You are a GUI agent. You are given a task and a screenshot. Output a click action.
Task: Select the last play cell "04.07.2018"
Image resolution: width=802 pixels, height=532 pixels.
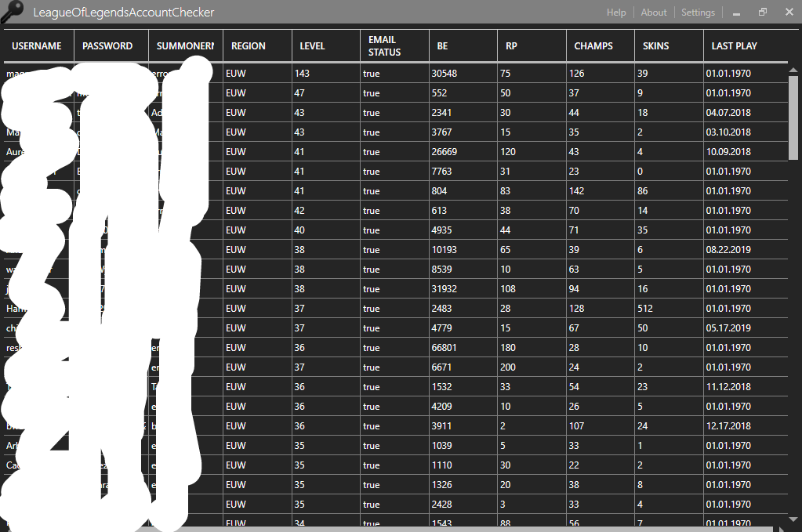coord(746,112)
